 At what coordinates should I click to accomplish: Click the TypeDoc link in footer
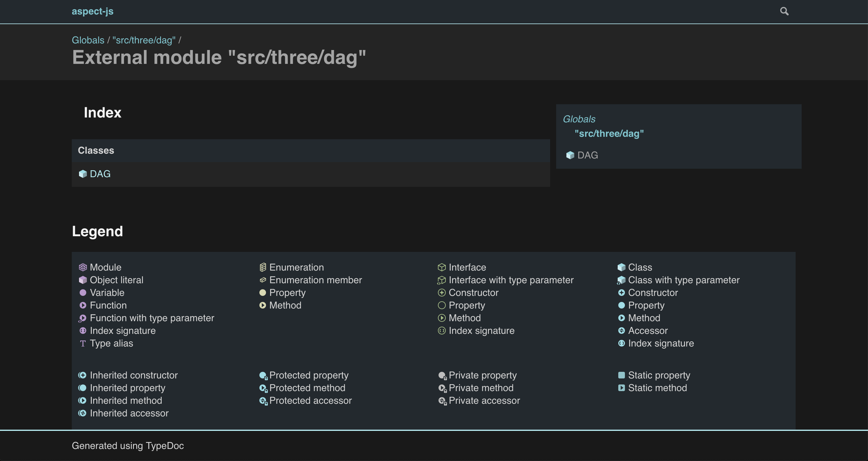tap(164, 446)
